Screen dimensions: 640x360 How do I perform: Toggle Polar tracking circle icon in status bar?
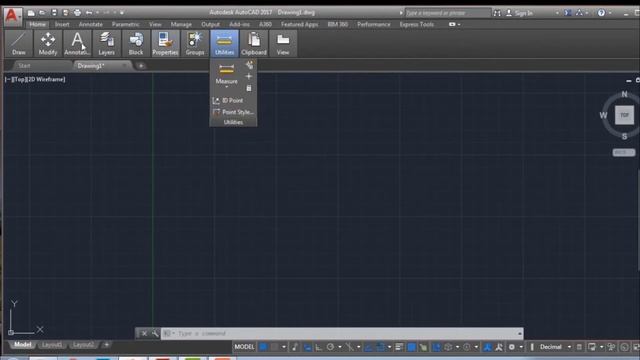(x=330, y=347)
